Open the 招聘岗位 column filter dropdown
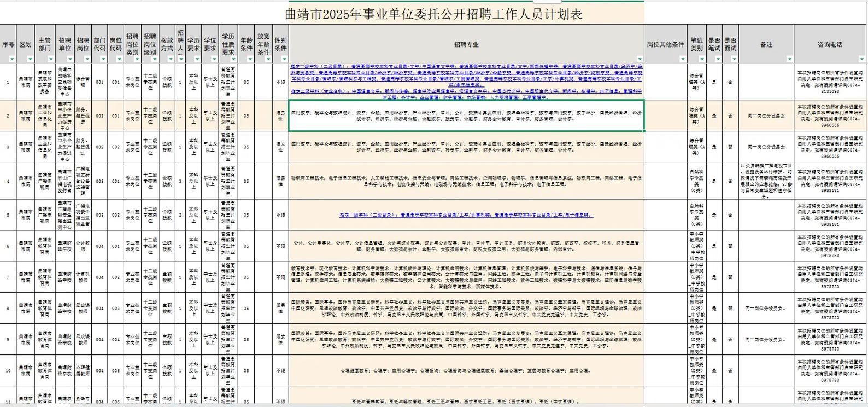 (87, 59)
